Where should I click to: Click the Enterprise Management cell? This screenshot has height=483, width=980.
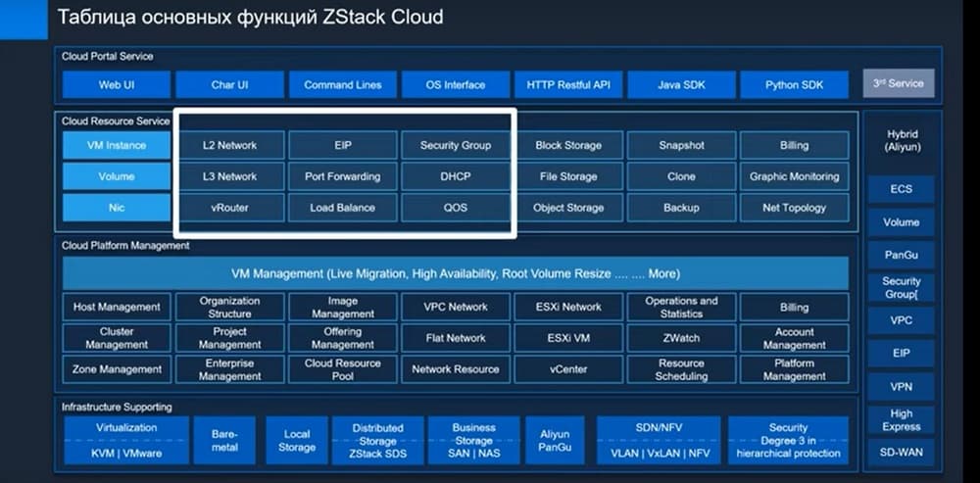coord(229,369)
